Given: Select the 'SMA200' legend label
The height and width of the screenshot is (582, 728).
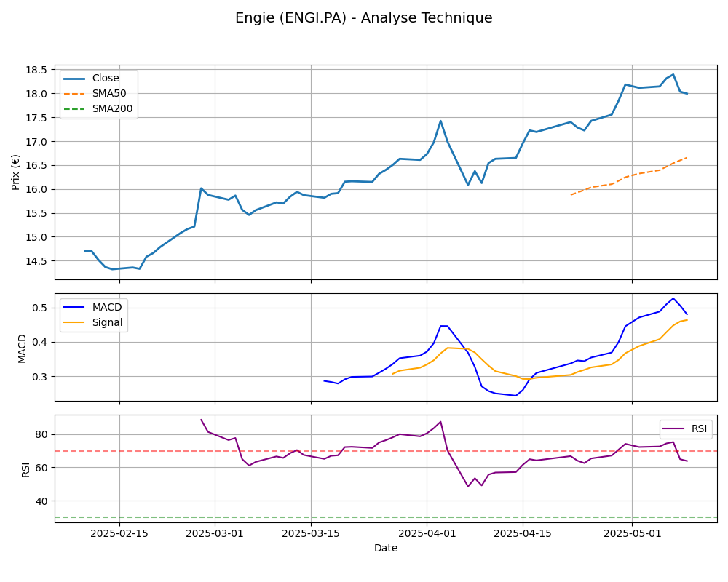Looking at the screenshot, I should coord(112,109).
